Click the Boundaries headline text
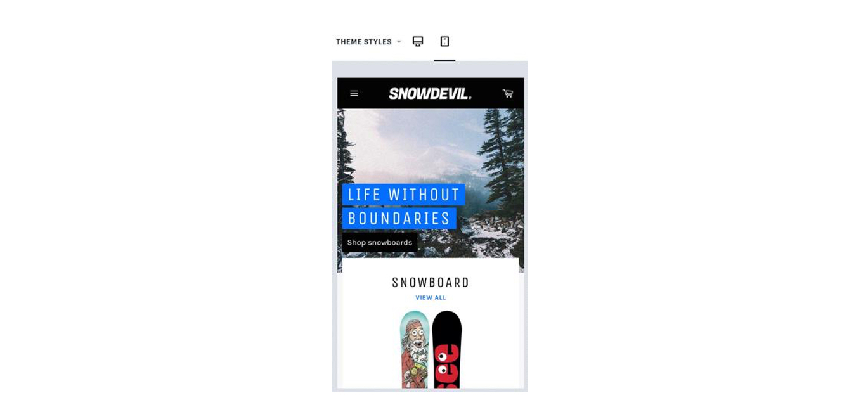 pos(399,219)
